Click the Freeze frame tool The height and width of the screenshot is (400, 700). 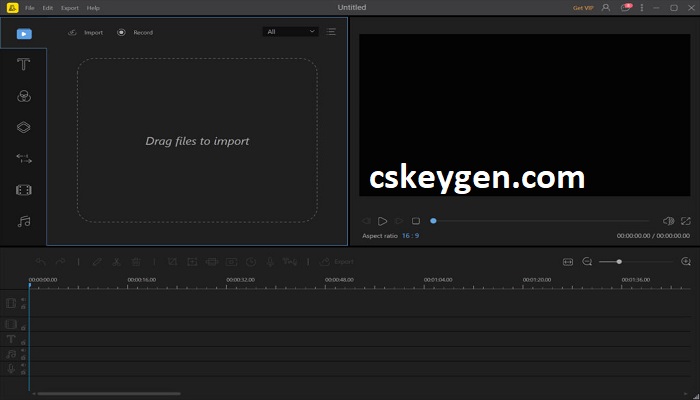[x=231, y=262]
